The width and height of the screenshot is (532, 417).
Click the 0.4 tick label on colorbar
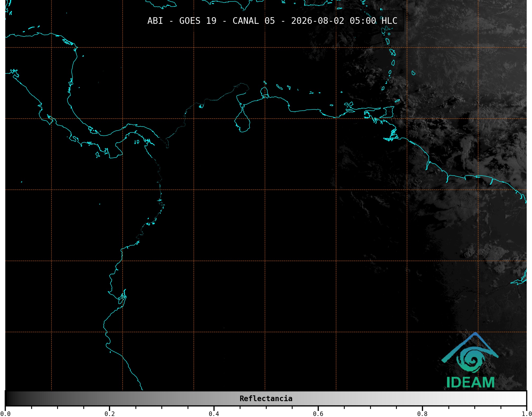[214, 414]
